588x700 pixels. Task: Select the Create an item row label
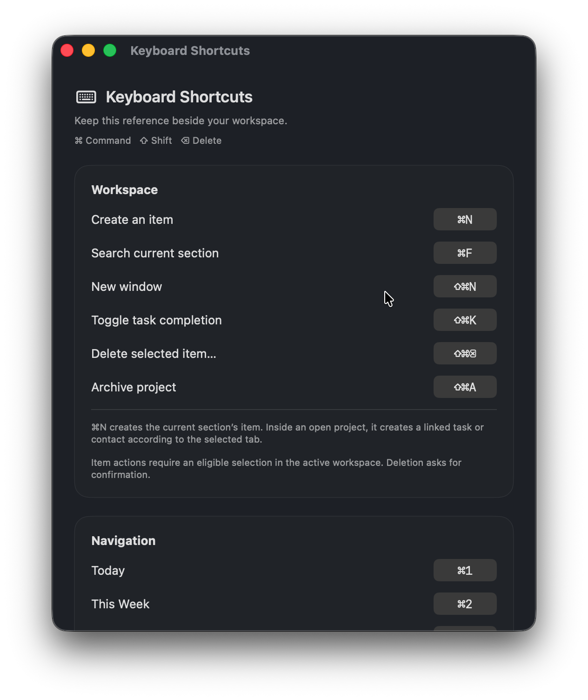pos(132,220)
